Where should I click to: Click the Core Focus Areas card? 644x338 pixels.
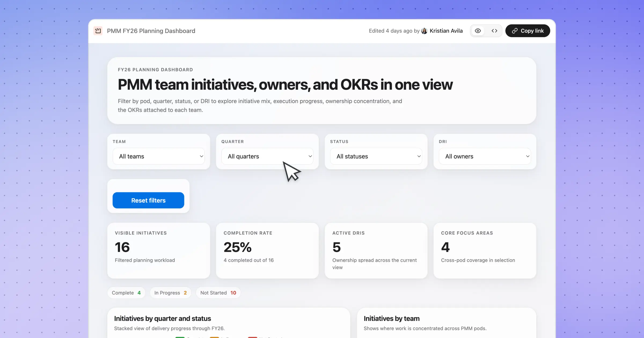pyautogui.click(x=485, y=250)
